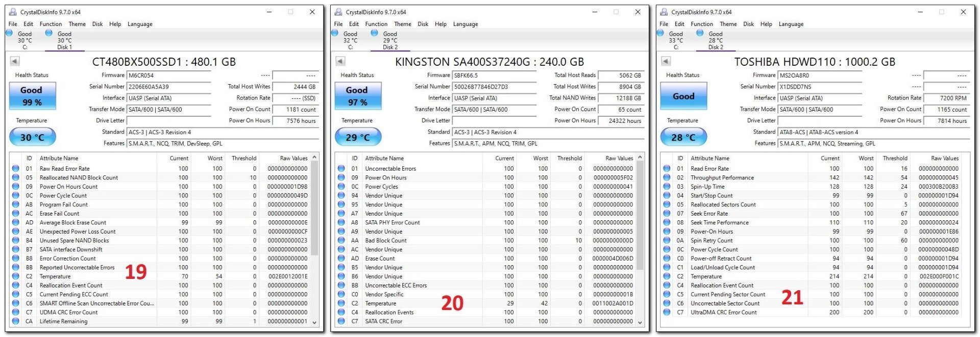Click the firmware field showing MS2OA8R0
This screenshot has height=337, width=980.
(820, 75)
